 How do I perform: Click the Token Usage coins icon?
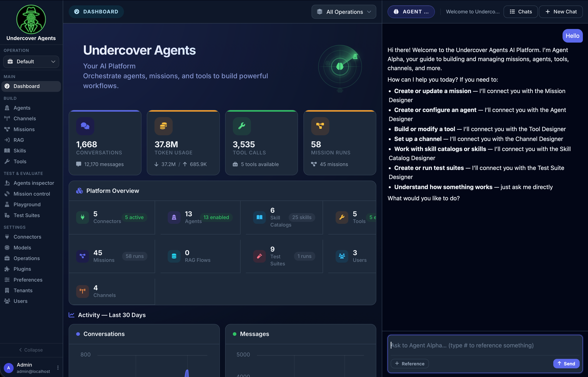pos(163,126)
